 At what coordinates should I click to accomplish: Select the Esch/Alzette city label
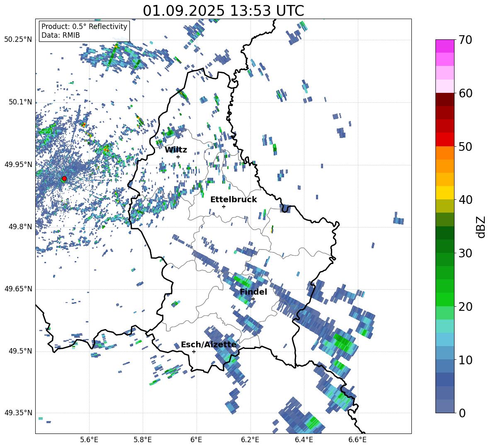[209, 345]
